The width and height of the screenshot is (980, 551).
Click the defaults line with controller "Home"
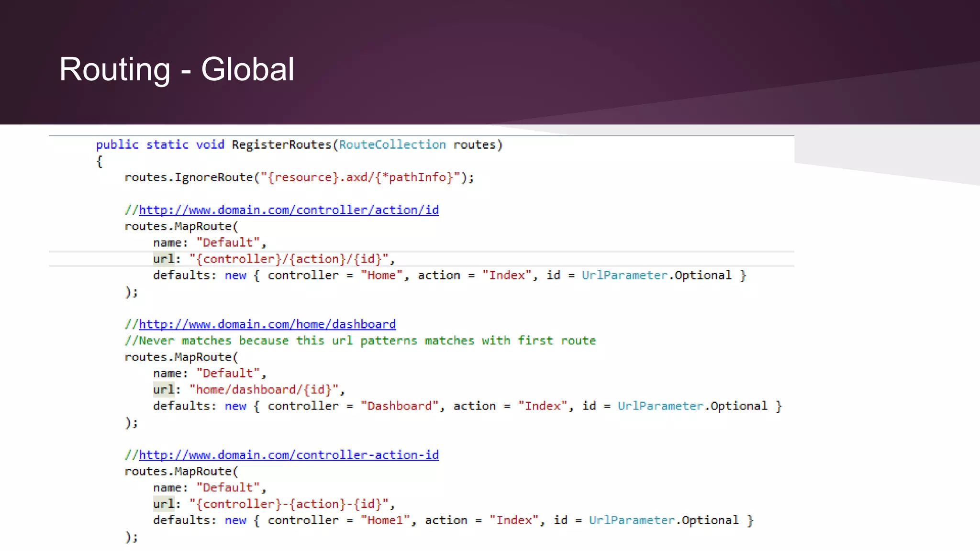(x=450, y=275)
